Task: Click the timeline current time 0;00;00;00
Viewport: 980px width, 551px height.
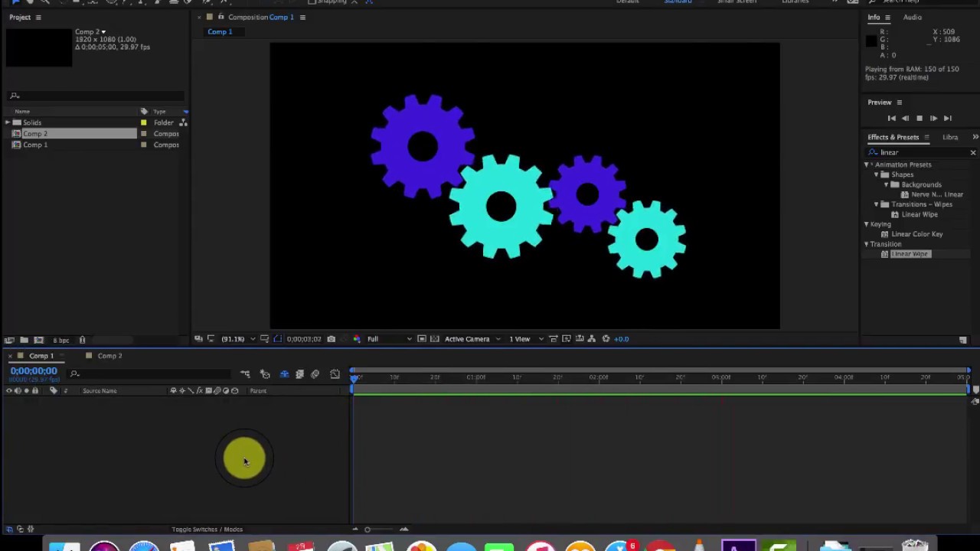Action: 34,370
